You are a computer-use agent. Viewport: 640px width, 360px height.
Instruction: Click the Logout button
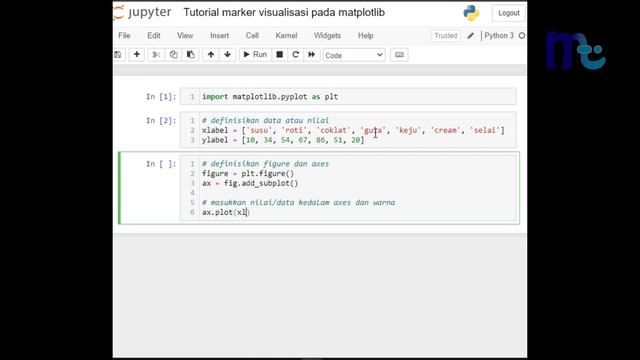(x=509, y=13)
